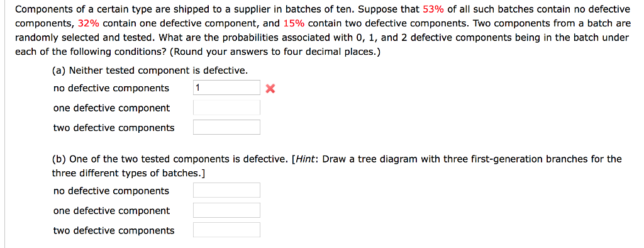Click part (b) label "two defective components"

114,231
